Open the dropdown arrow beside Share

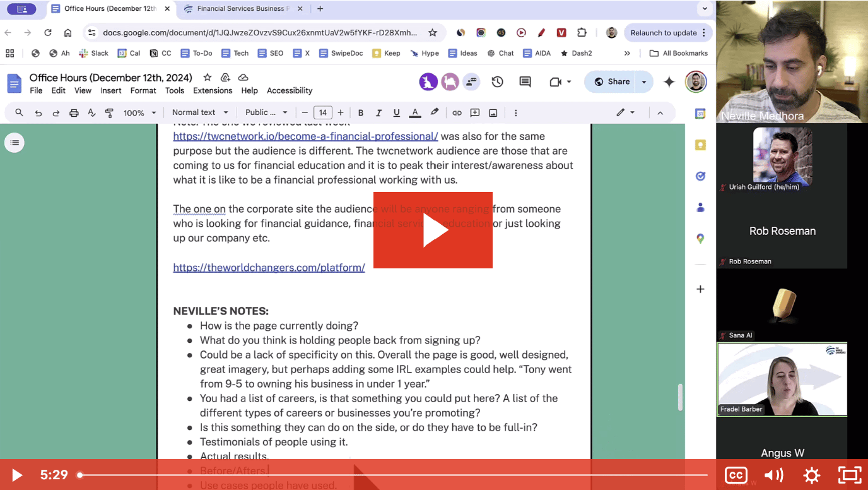pyautogui.click(x=644, y=81)
